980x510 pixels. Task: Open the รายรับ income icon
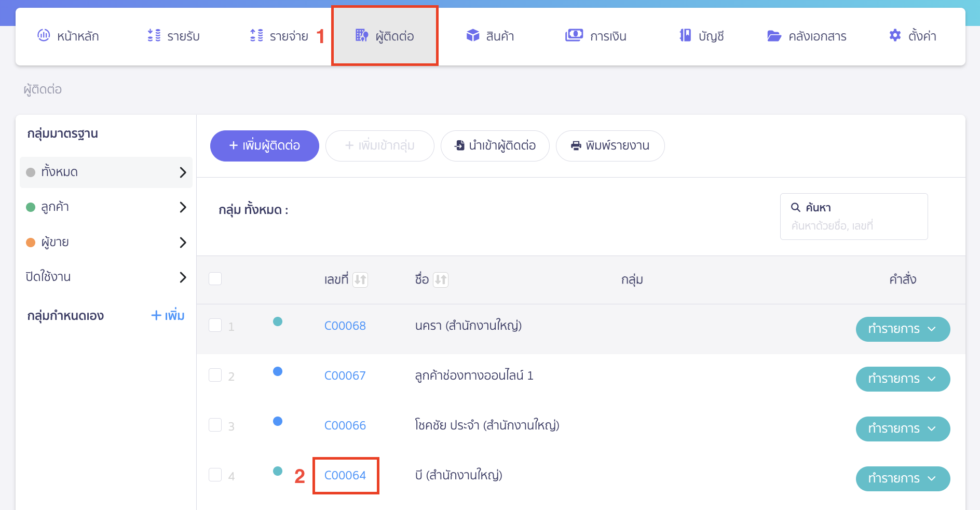tap(153, 35)
